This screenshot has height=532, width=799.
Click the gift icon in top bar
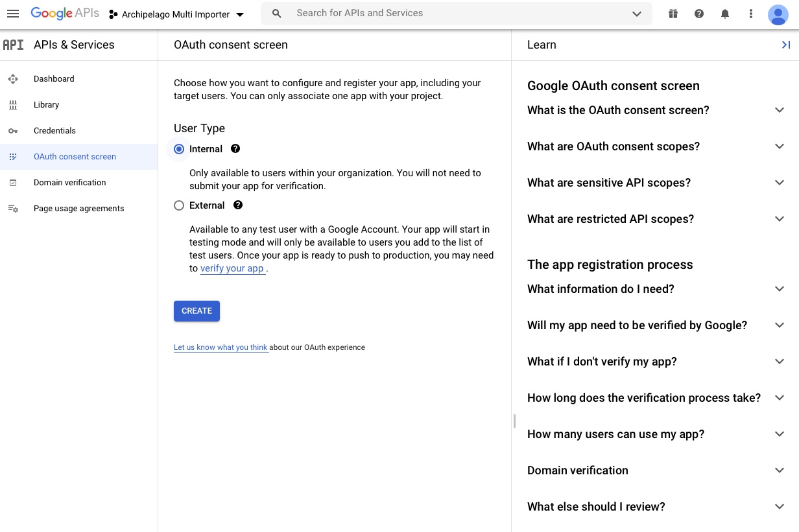pos(673,14)
